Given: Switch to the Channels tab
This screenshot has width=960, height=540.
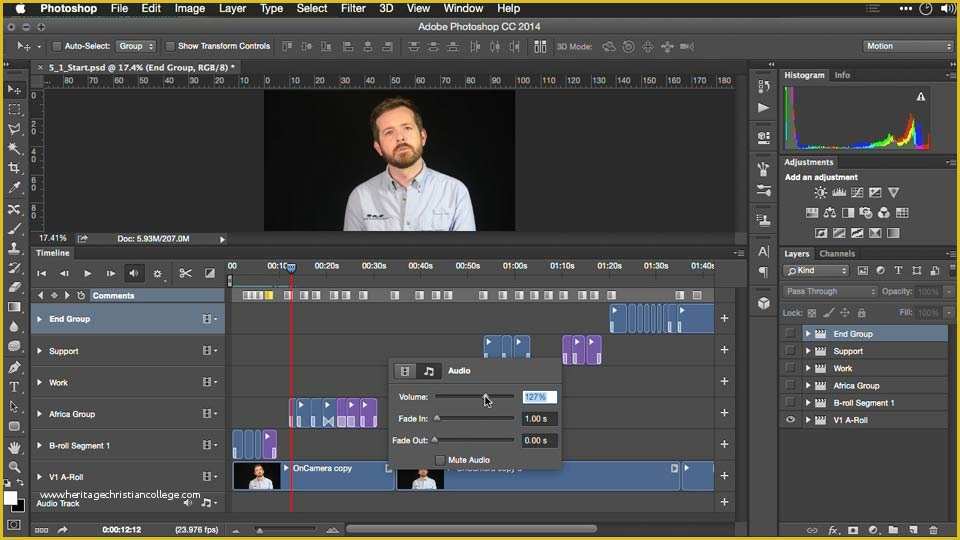Looking at the screenshot, I should tap(838, 253).
